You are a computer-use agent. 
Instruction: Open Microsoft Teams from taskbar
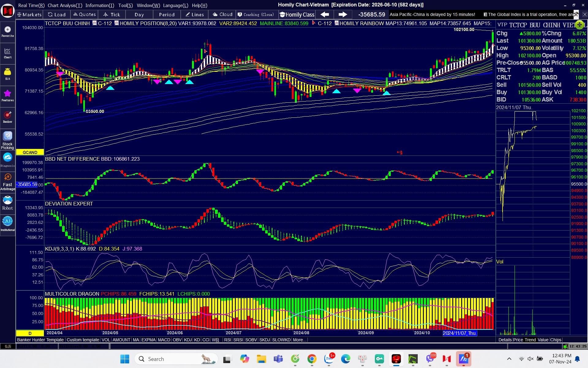click(x=278, y=359)
